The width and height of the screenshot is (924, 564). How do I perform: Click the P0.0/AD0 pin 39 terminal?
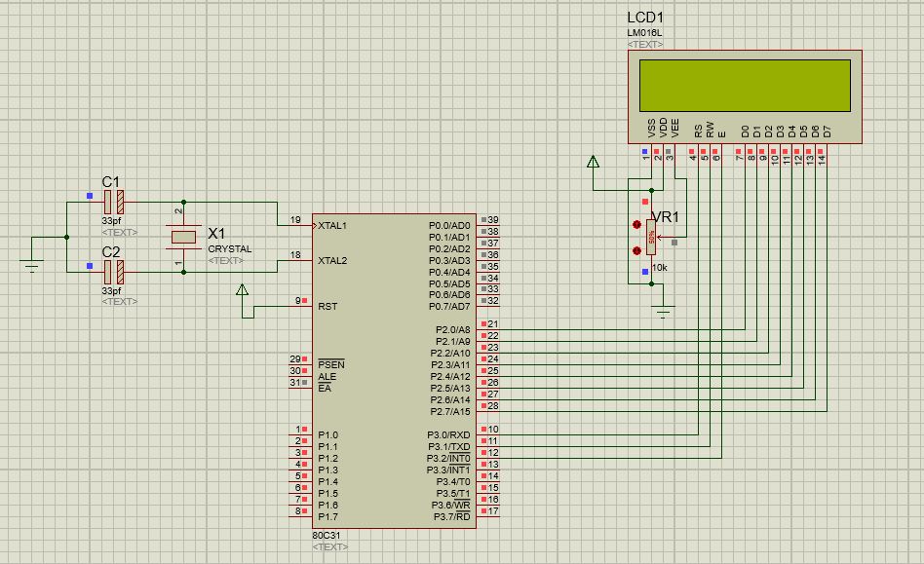(484, 221)
